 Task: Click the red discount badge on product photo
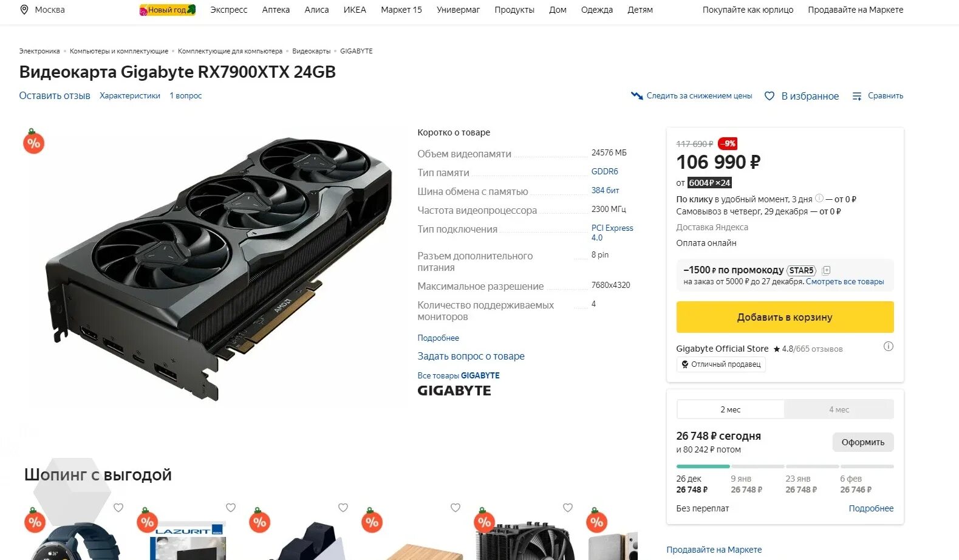(x=33, y=142)
